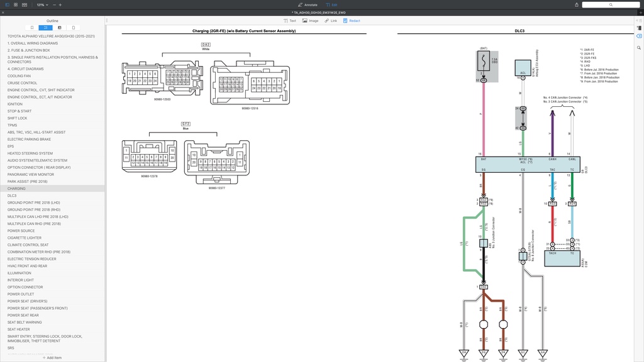Select the Text editing tool

(289, 21)
